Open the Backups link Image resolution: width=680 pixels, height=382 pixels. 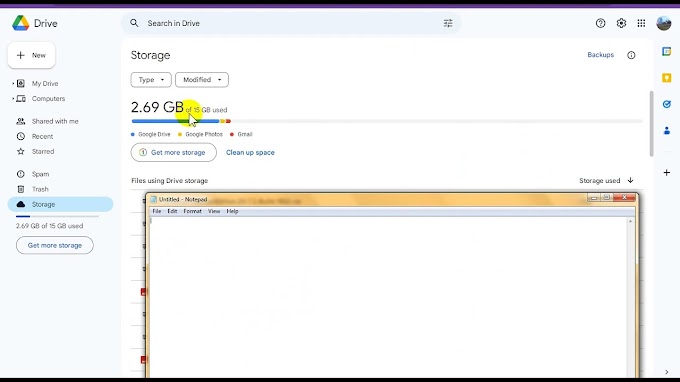600,55
